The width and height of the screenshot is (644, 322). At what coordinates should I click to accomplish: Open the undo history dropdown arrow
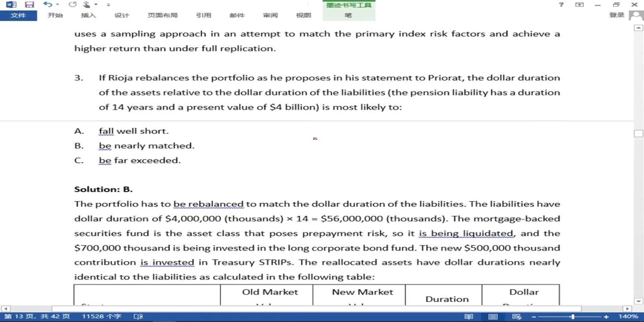pos(58,5)
